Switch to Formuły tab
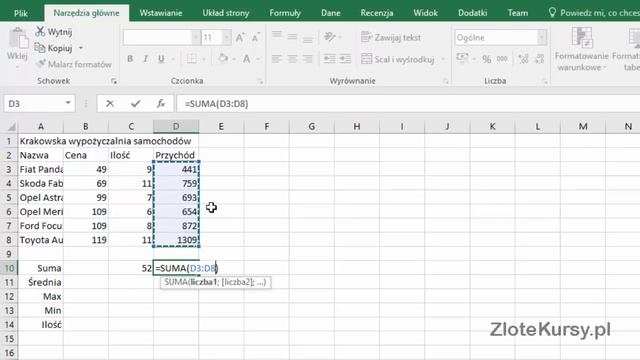This screenshot has width=640, height=360. [285, 13]
